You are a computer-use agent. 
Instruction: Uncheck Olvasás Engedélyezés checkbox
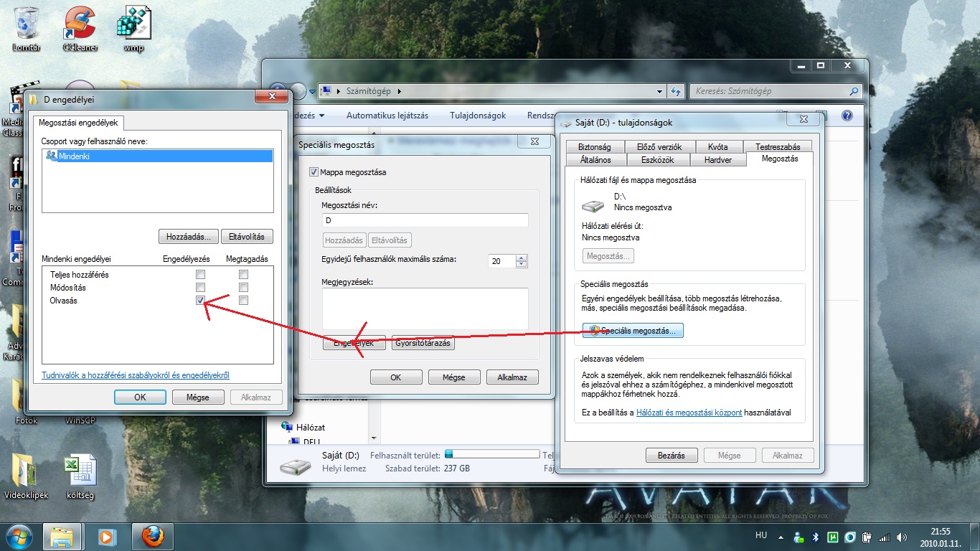click(x=200, y=301)
